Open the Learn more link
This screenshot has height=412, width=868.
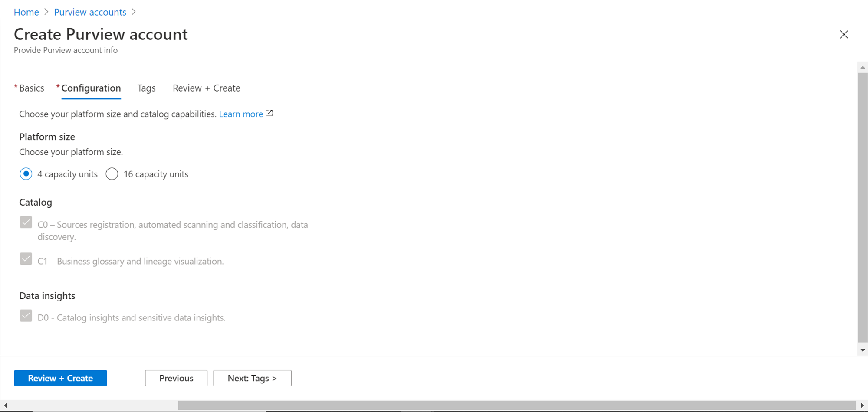(241, 114)
